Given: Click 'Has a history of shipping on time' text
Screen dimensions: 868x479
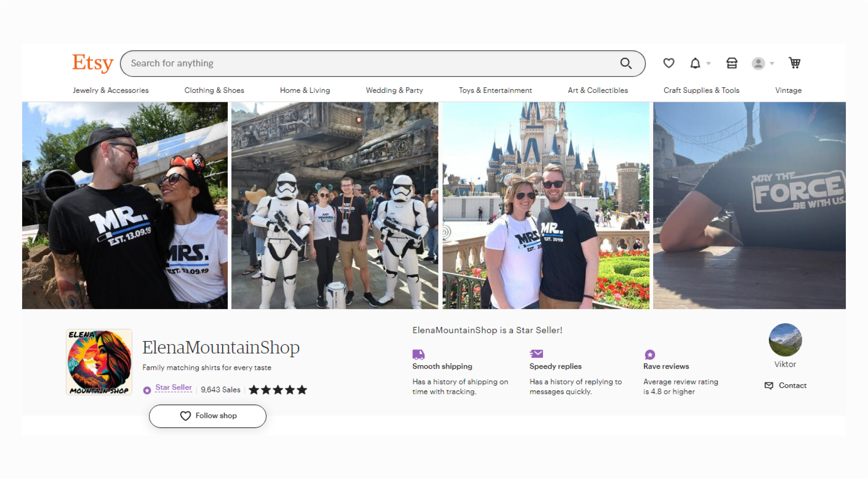Looking at the screenshot, I should (x=460, y=387).
